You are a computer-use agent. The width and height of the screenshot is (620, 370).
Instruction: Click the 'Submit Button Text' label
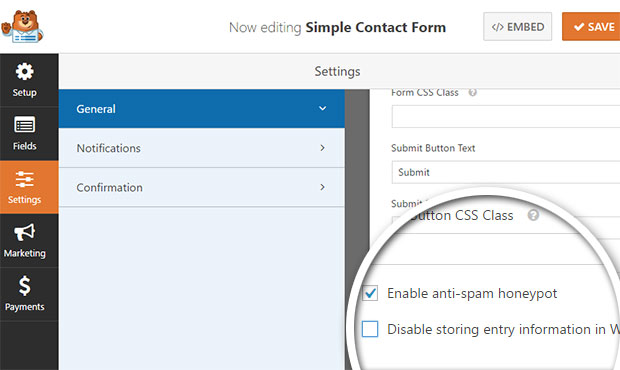pyautogui.click(x=433, y=148)
